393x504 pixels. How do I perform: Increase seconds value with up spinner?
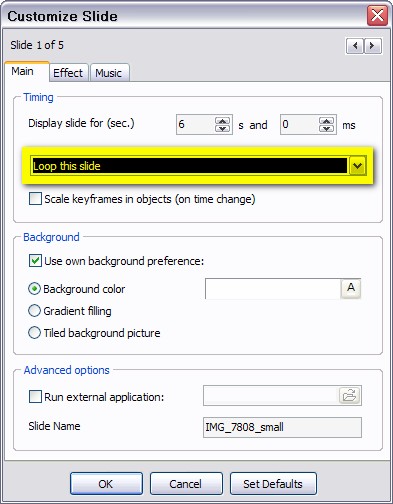222,121
